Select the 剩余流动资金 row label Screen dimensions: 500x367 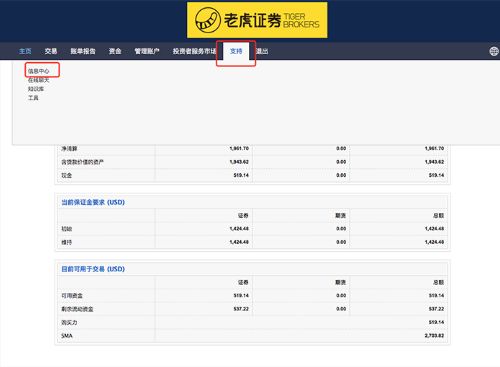coord(77,309)
